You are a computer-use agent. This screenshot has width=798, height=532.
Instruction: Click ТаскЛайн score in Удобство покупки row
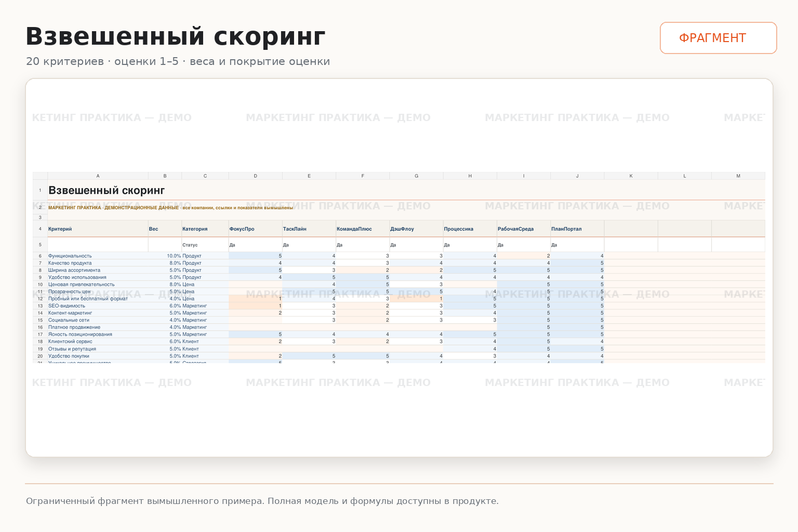click(309, 356)
